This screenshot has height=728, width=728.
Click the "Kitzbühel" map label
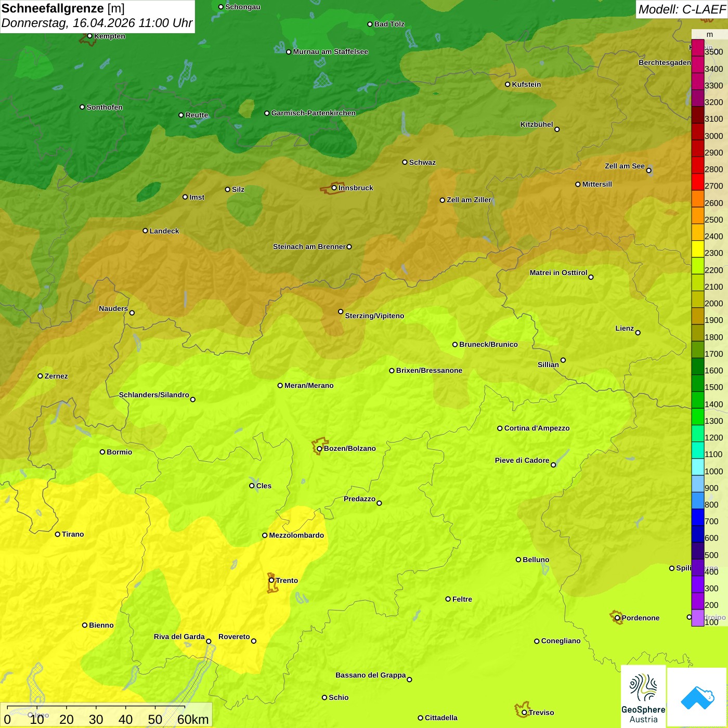point(537,124)
